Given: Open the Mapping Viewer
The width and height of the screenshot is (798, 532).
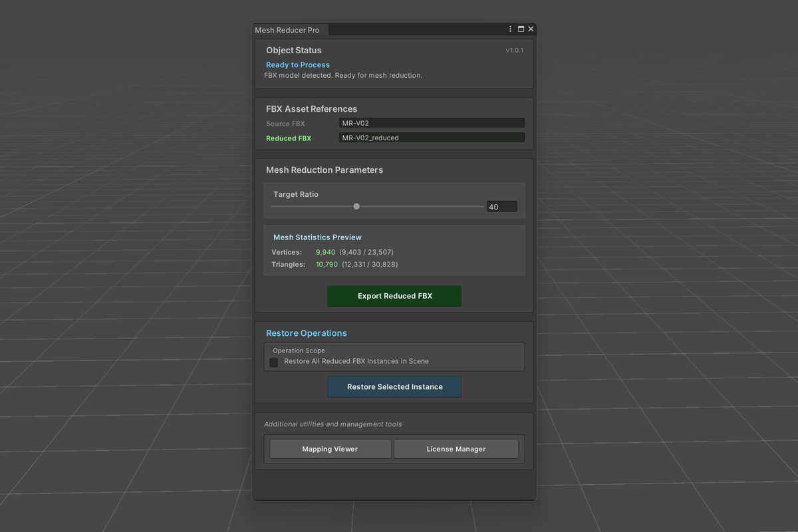Looking at the screenshot, I should pyautogui.click(x=330, y=449).
